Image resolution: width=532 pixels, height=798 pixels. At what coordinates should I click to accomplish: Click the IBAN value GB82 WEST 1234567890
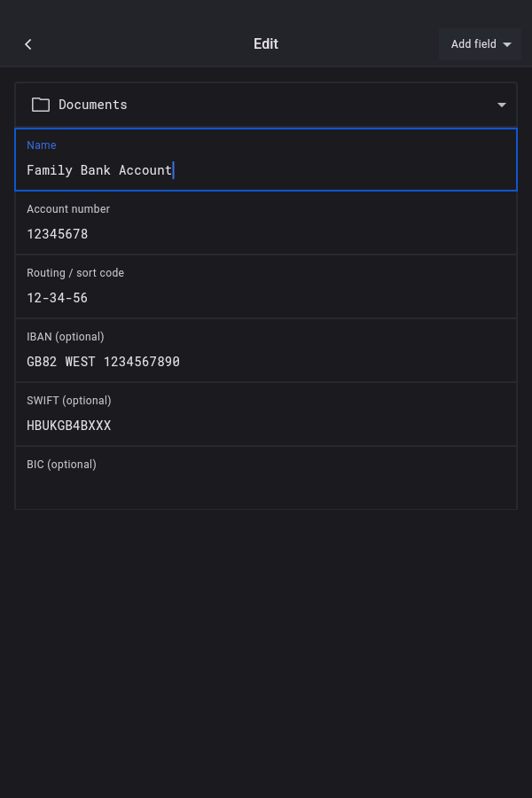(103, 362)
